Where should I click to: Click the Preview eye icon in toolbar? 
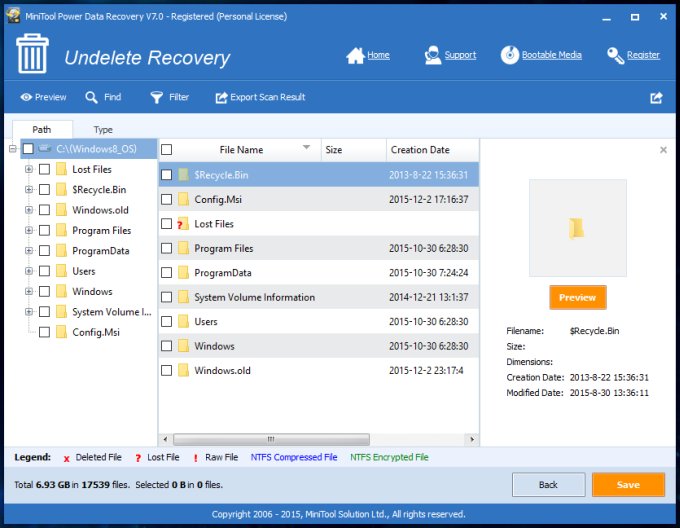[x=26, y=97]
